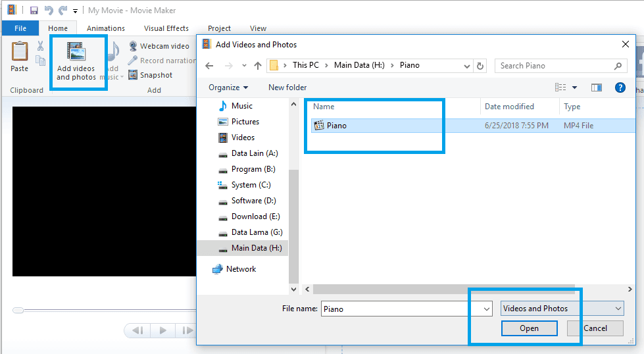
Task: Click Add videos and photos
Action: click(x=76, y=61)
